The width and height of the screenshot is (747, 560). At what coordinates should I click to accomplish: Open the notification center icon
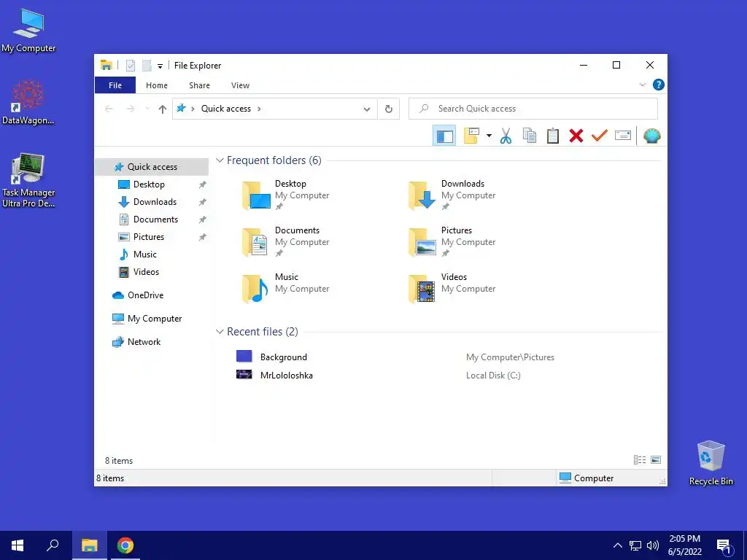coord(724,546)
